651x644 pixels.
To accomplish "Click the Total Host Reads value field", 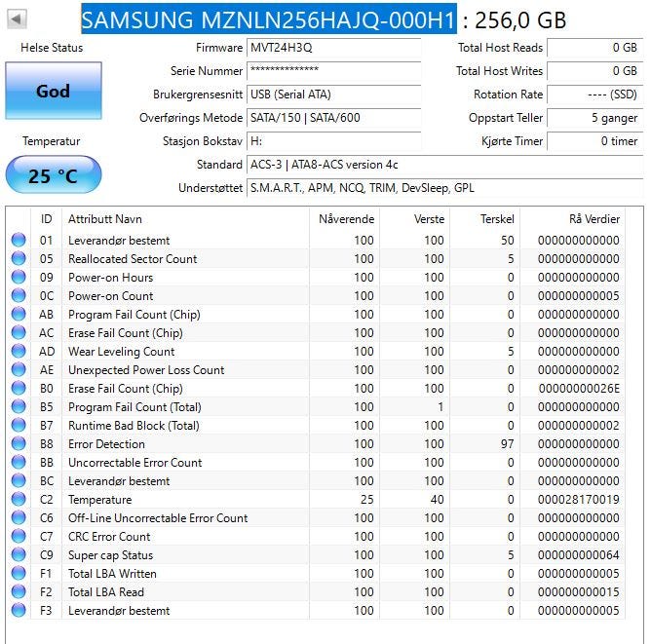I will (595, 48).
